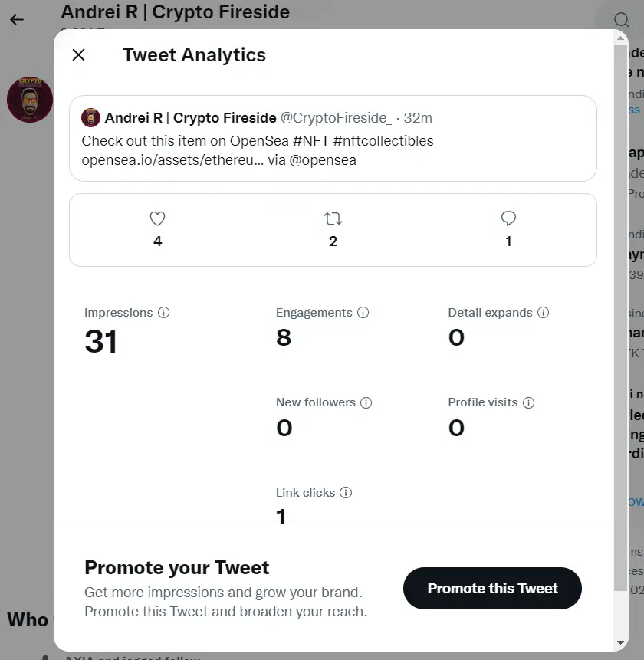Click the reply speech bubble icon
Image resolution: width=644 pixels, height=660 pixels.
[508, 218]
